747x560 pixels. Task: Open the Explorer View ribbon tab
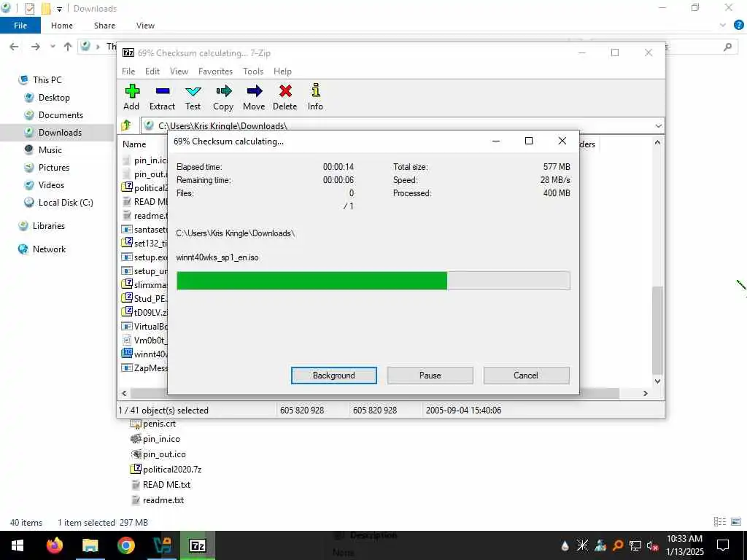tap(145, 26)
